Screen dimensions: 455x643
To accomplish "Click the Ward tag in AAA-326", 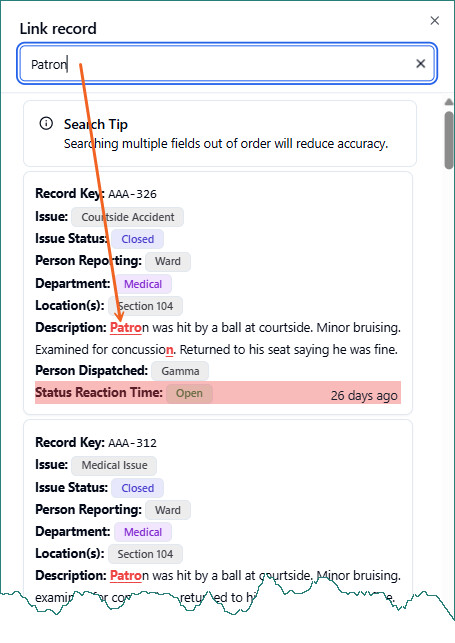I will pos(168,261).
